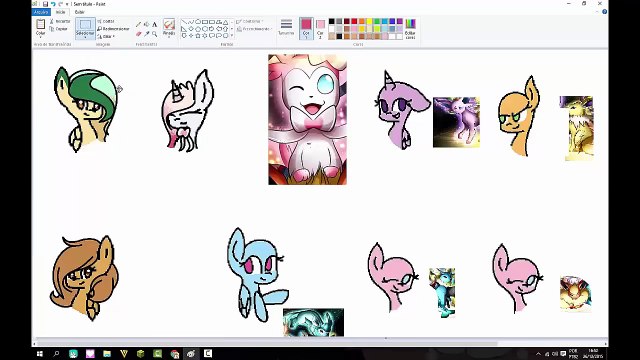The height and width of the screenshot is (360, 640).
Task: Select the Left arrow shape
Action: 218,29
